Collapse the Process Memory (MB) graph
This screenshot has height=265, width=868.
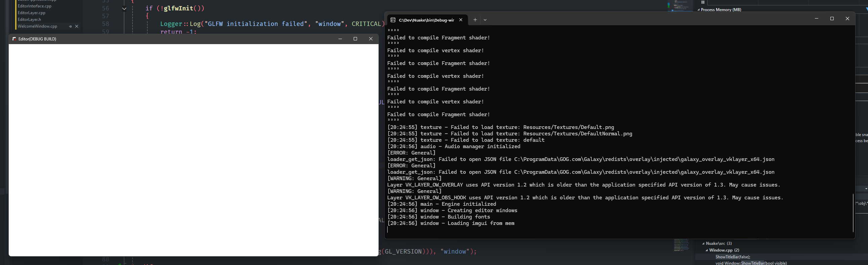pos(699,10)
